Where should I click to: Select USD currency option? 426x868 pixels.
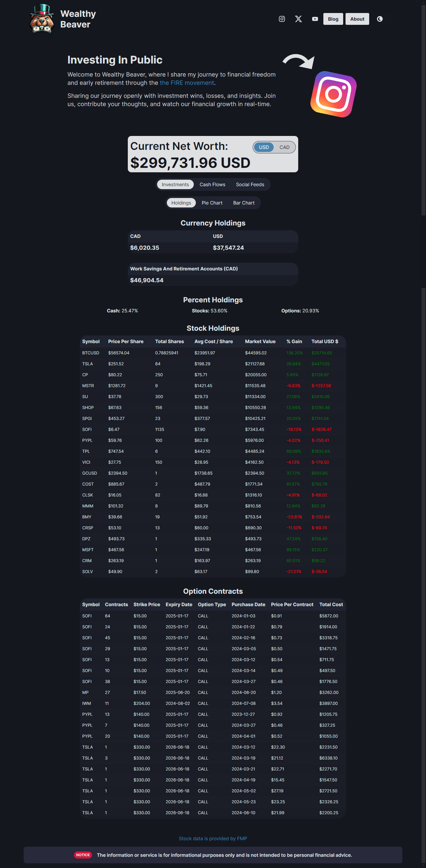[x=264, y=147]
